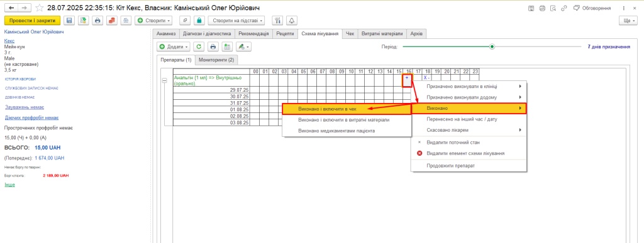Open the three-dot menu in the title bar

pos(624,8)
